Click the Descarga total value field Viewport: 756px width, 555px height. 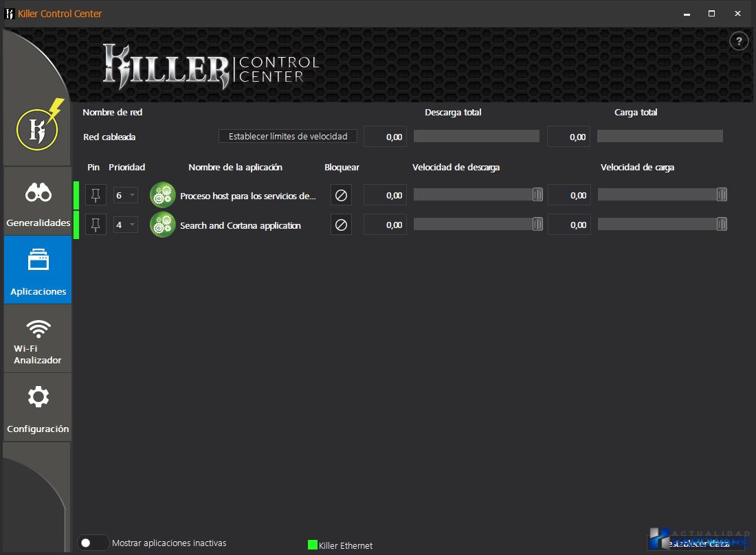click(385, 137)
